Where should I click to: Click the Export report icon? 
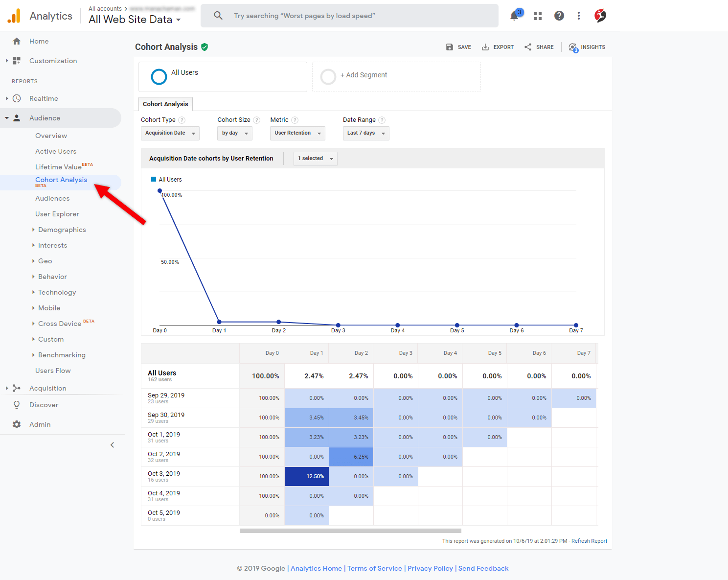click(485, 47)
